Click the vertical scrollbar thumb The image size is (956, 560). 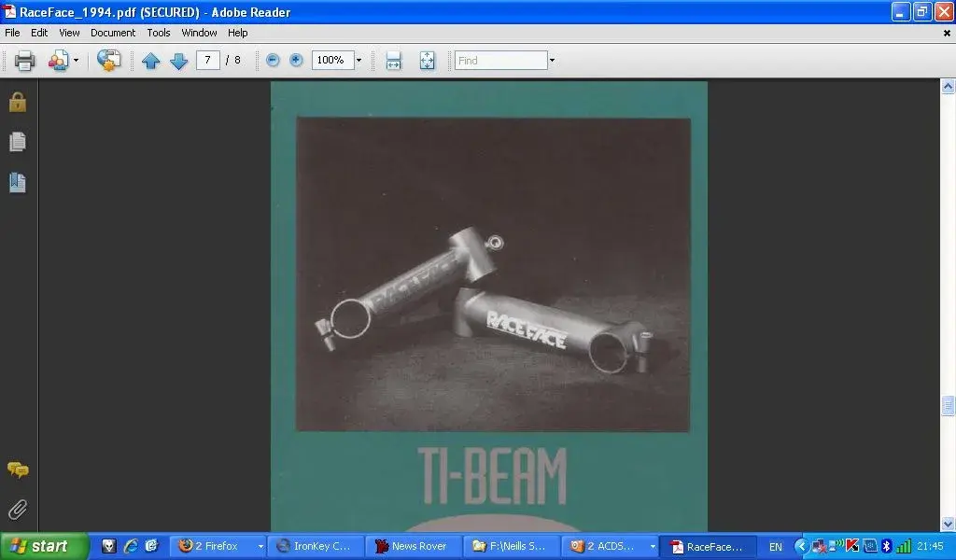pyautogui.click(x=948, y=405)
